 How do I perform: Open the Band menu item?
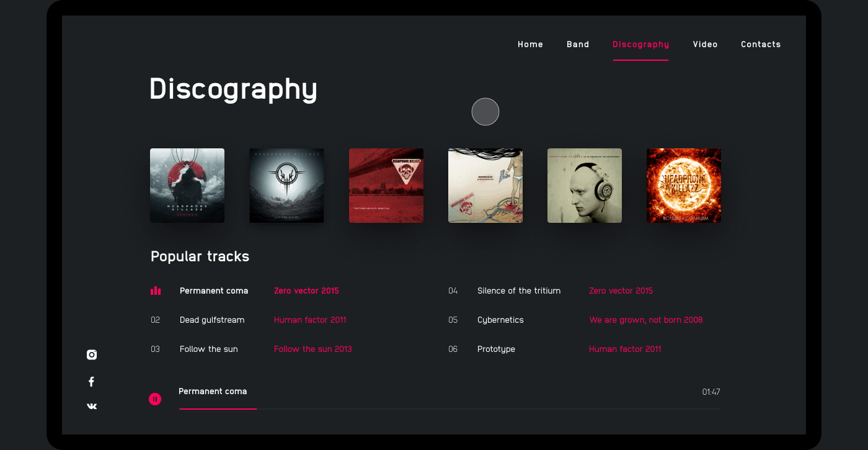[578, 44]
